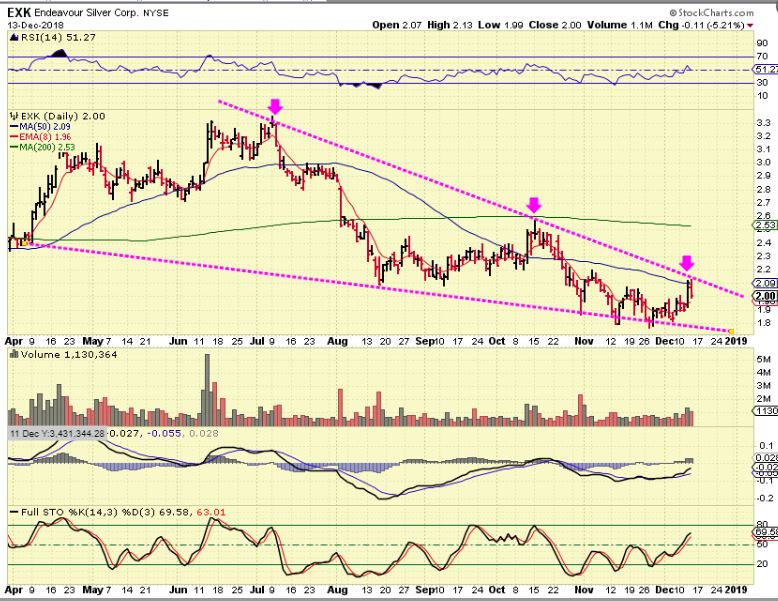The image size is (778, 601).
Task: Click the 3.0 level on the price scale
Action: (x=764, y=162)
